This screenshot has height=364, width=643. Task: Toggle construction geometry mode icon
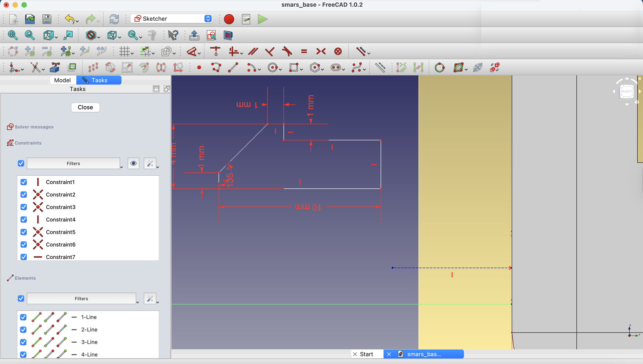tap(380, 68)
